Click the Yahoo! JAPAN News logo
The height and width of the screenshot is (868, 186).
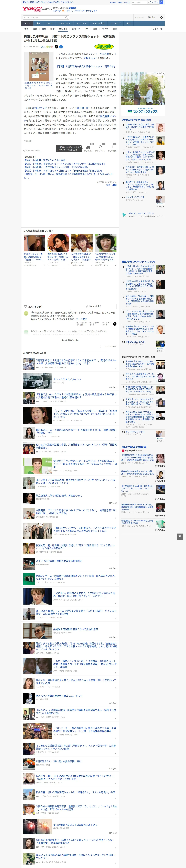(37, 9)
